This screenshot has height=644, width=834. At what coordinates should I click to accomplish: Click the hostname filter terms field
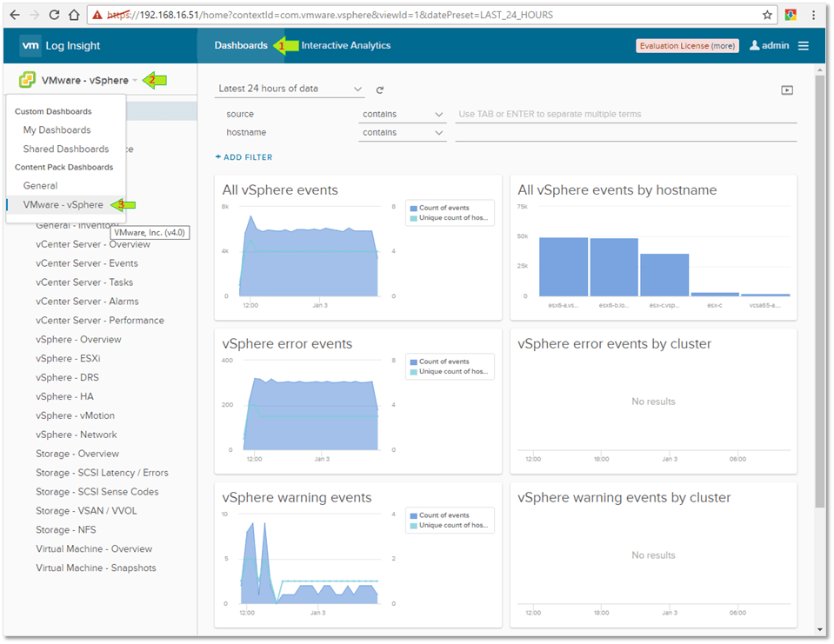[625, 133]
